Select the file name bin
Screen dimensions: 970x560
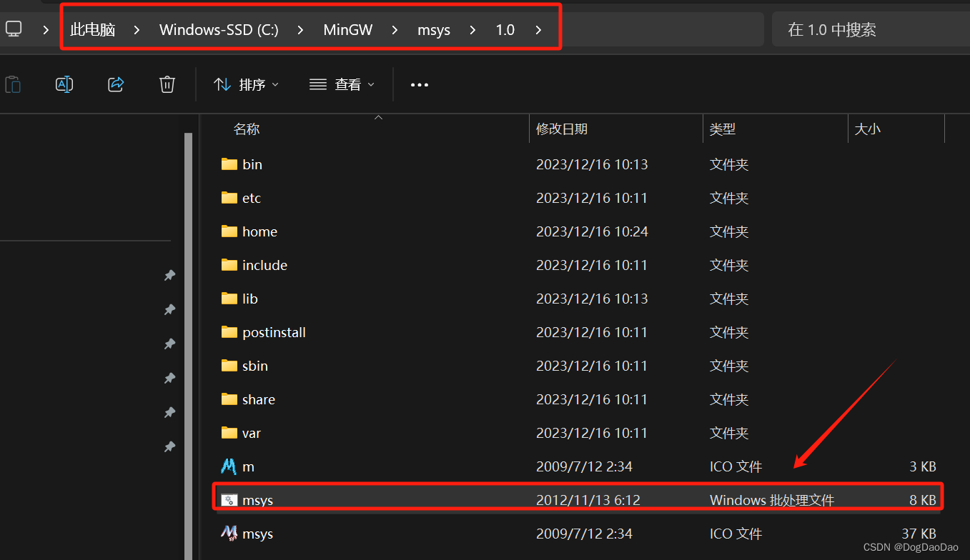[252, 164]
